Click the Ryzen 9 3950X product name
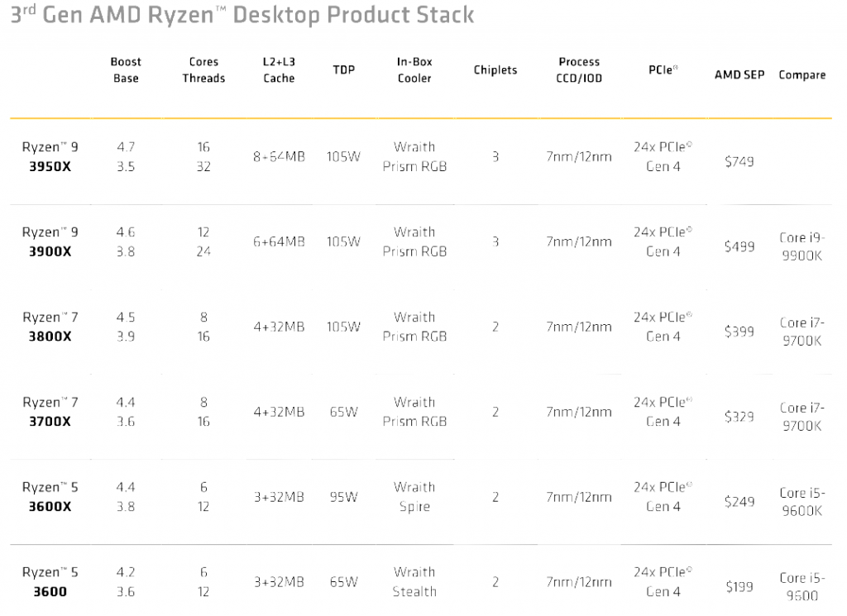Screen dimensions: 847x616 point(50,156)
